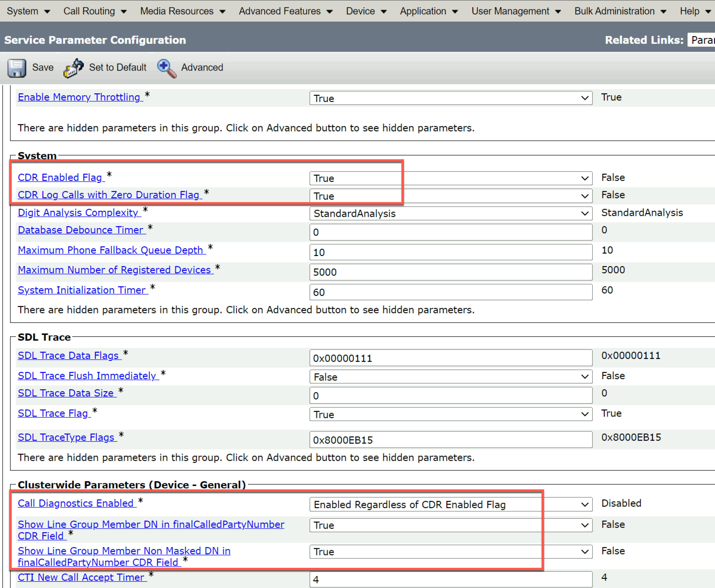This screenshot has height=588, width=715.
Task: Open SDL Trace Flush Immediately dropdown
Action: tap(451, 377)
